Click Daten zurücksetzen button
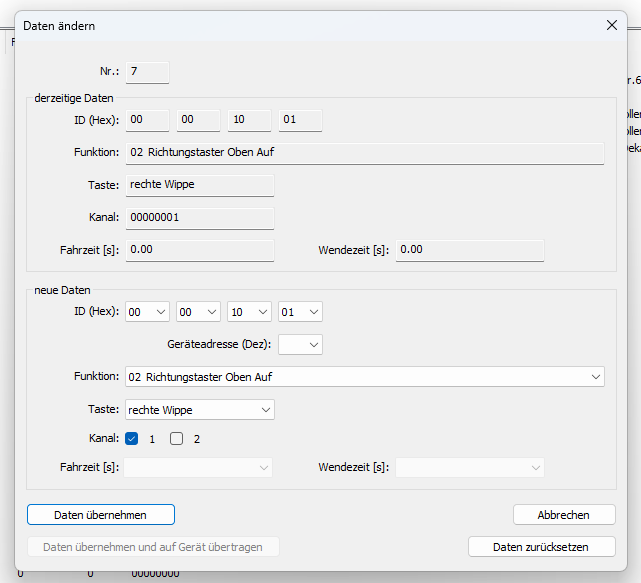 pyautogui.click(x=540, y=547)
